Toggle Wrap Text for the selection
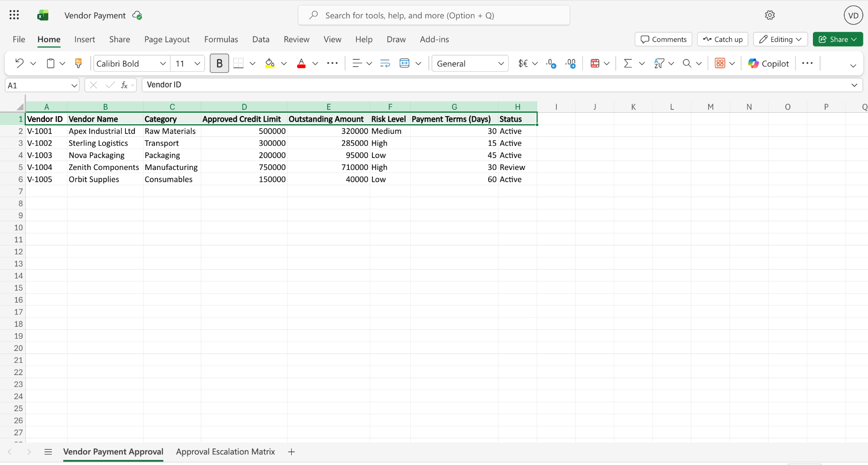868x465 pixels. click(384, 63)
